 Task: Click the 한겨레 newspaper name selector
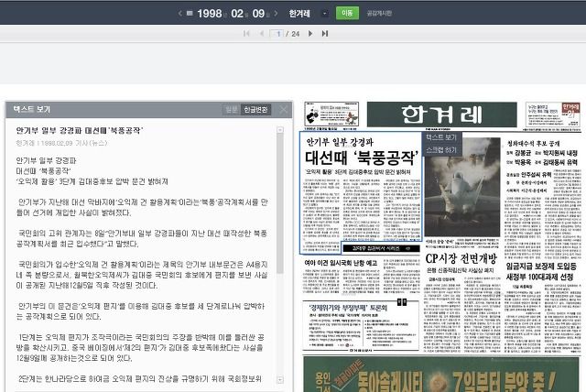(x=299, y=14)
